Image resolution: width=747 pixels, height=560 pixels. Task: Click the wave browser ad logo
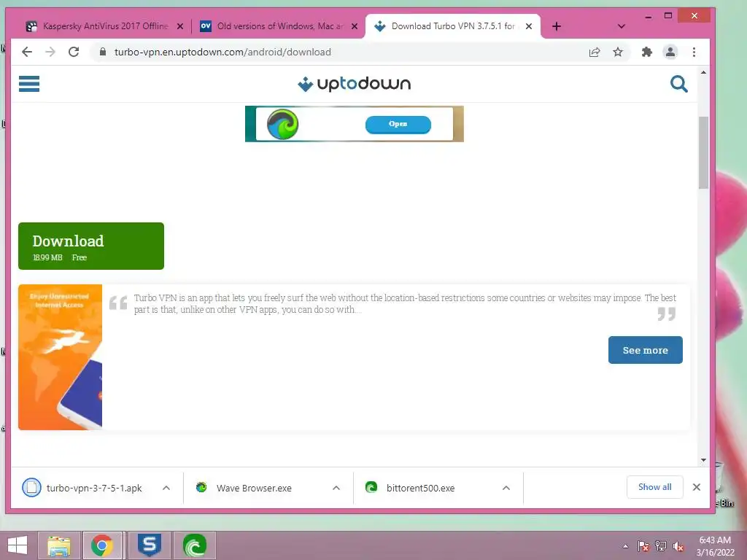click(283, 124)
